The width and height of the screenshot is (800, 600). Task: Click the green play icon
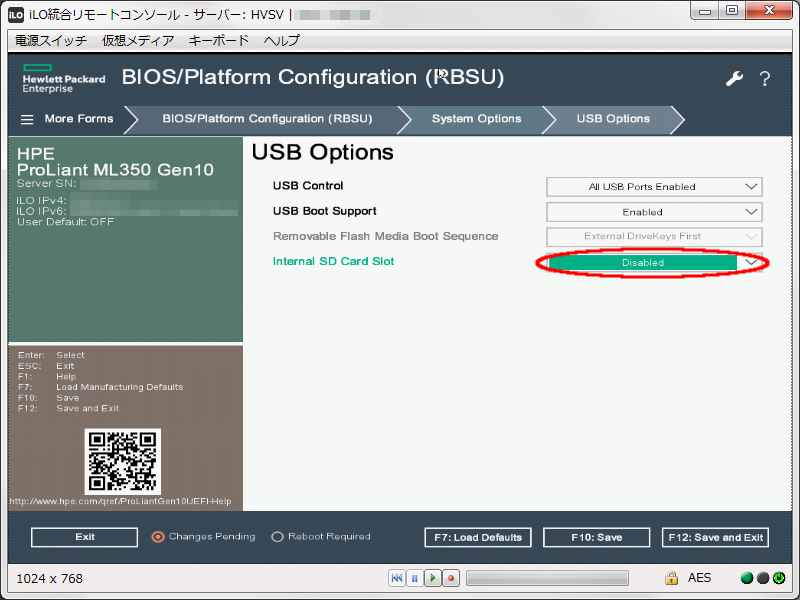(433, 578)
